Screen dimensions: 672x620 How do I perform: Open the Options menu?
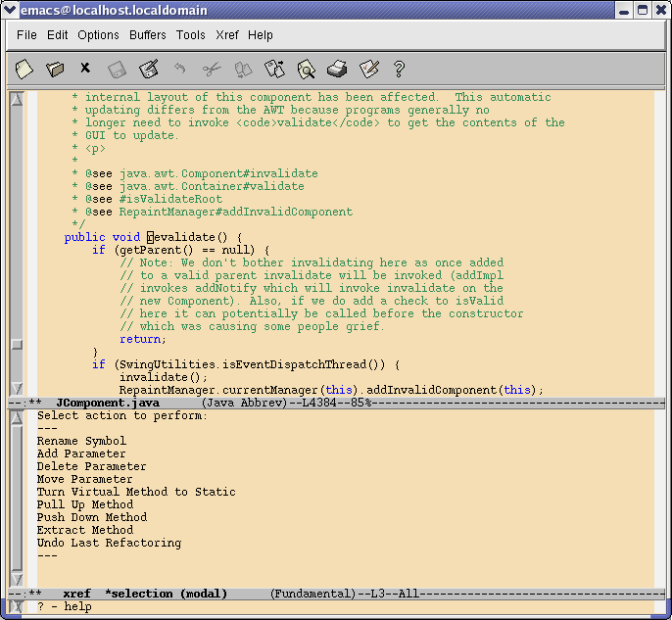click(98, 34)
